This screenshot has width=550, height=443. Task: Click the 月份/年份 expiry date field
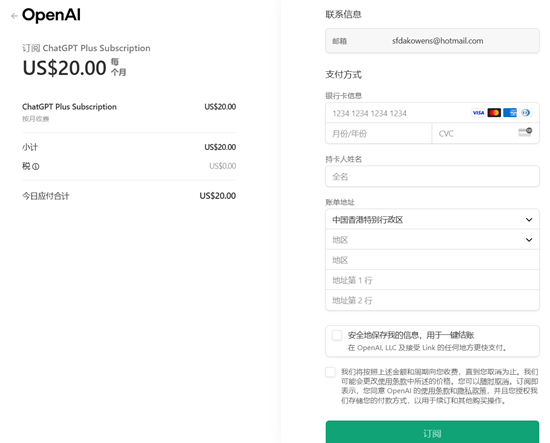pyautogui.click(x=378, y=133)
